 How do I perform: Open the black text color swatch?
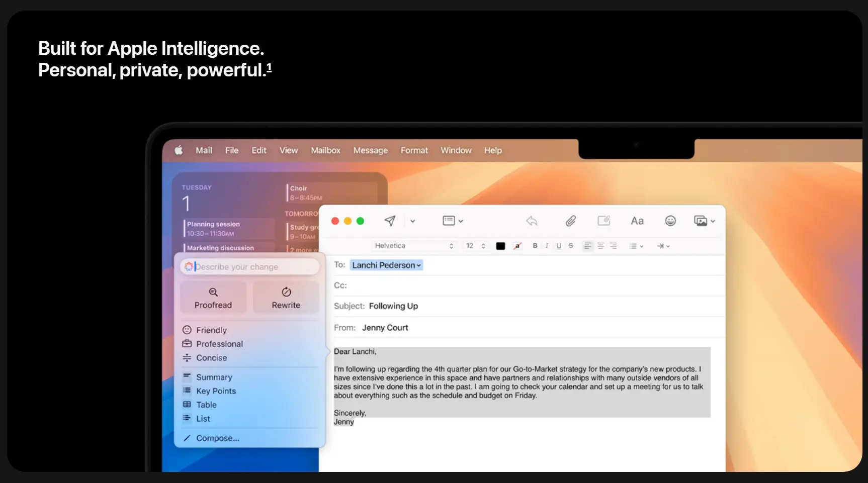pyautogui.click(x=500, y=246)
